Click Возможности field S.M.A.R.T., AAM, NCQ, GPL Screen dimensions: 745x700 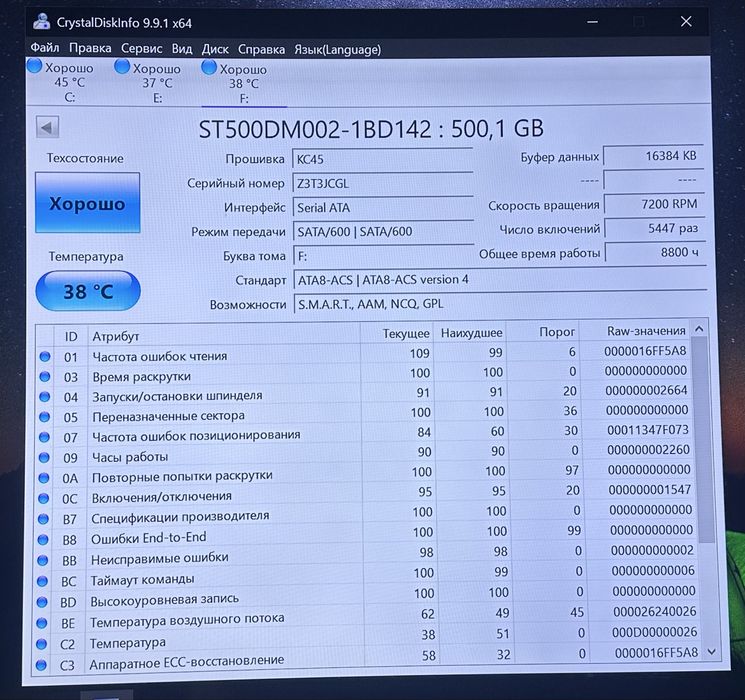click(x=500, y=304)
